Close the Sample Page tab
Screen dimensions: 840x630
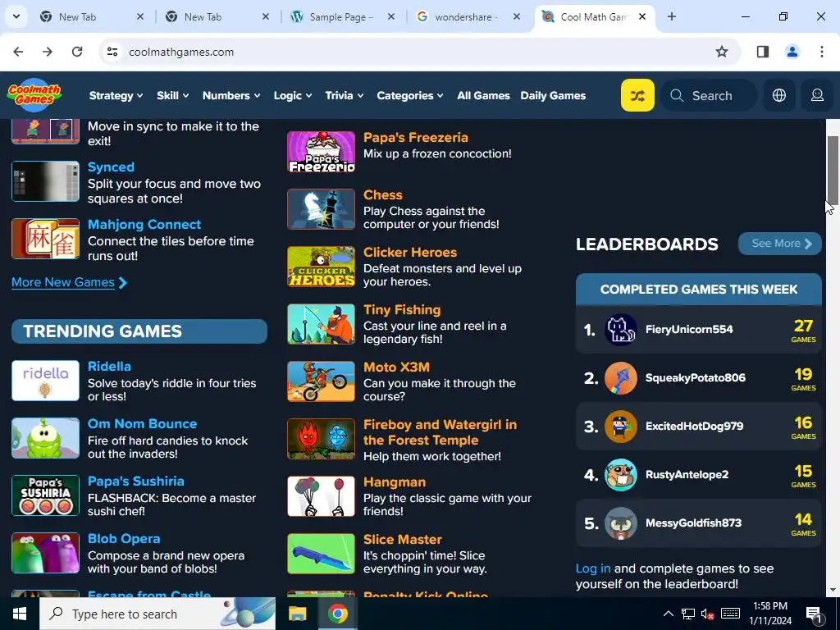coord(391,16)
